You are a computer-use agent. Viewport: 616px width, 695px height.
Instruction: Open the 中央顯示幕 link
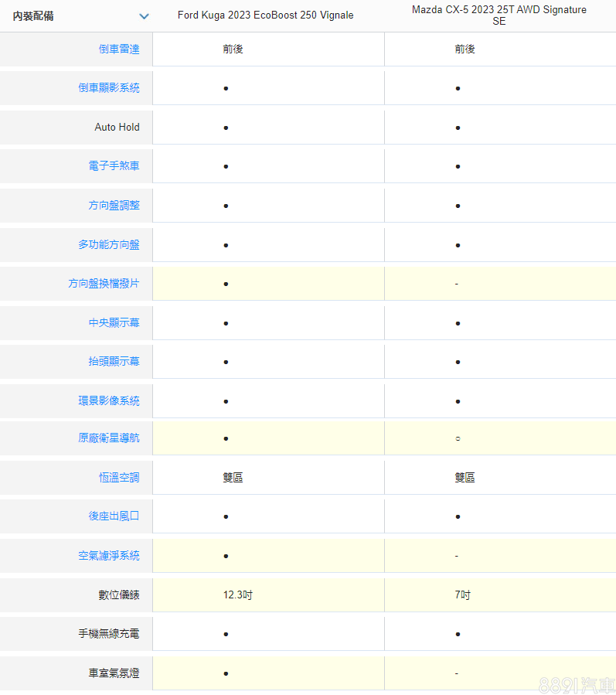[x=114, y=323]
